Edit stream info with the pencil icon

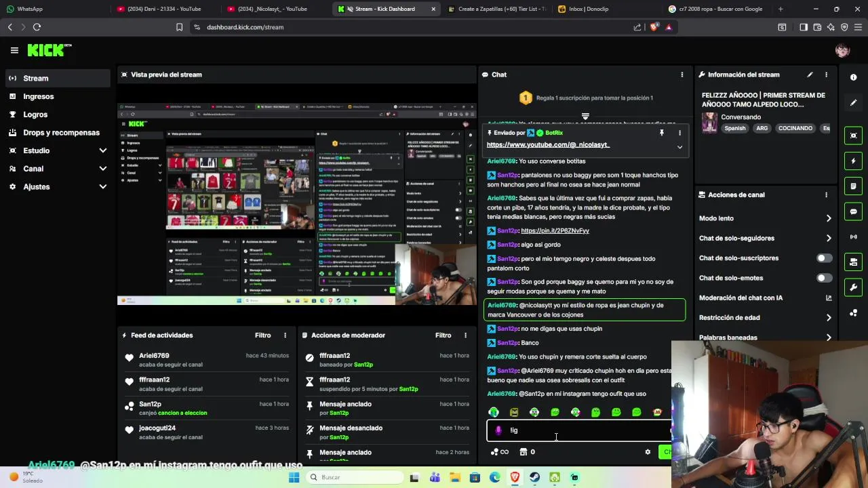point(810,75)
